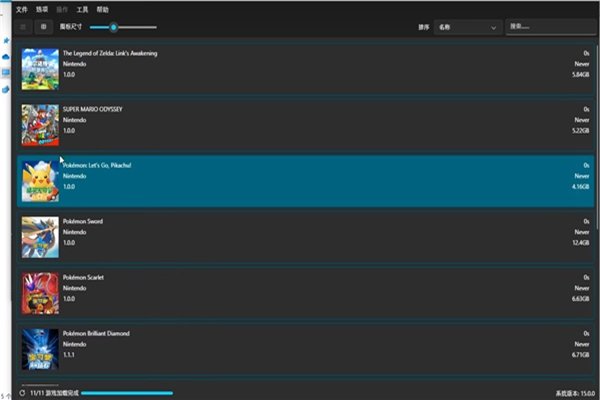Select the Zelda Link's Awakening cover icon
The width and height of the screenshot is (600, 400).
pyautogui.click(x=40, y=68)
